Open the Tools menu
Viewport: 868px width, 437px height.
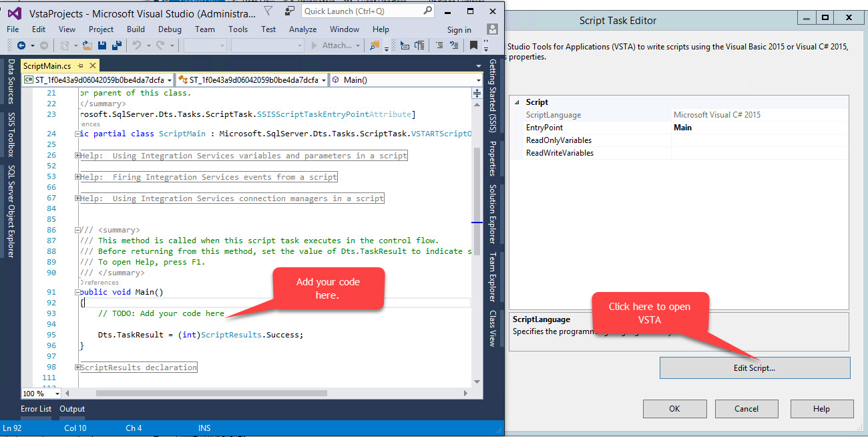pos(238,29)
